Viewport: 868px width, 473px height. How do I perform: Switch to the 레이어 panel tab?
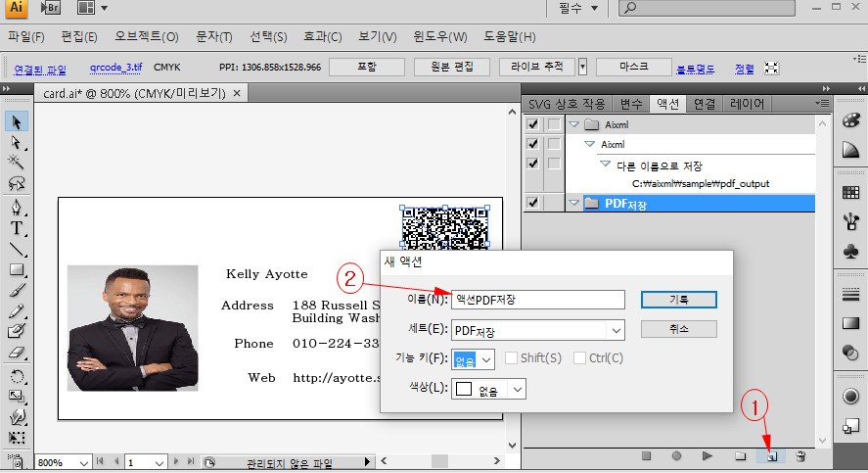pyautogui.click(x=748, y=103)
